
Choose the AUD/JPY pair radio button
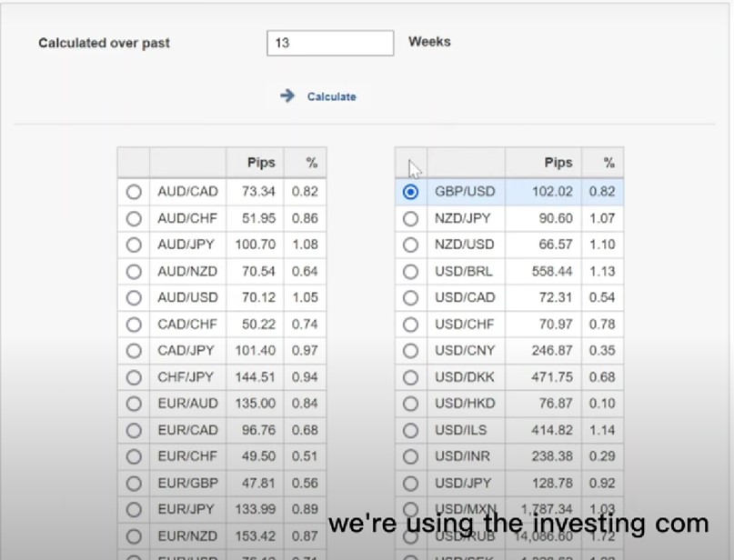(134, 245)
